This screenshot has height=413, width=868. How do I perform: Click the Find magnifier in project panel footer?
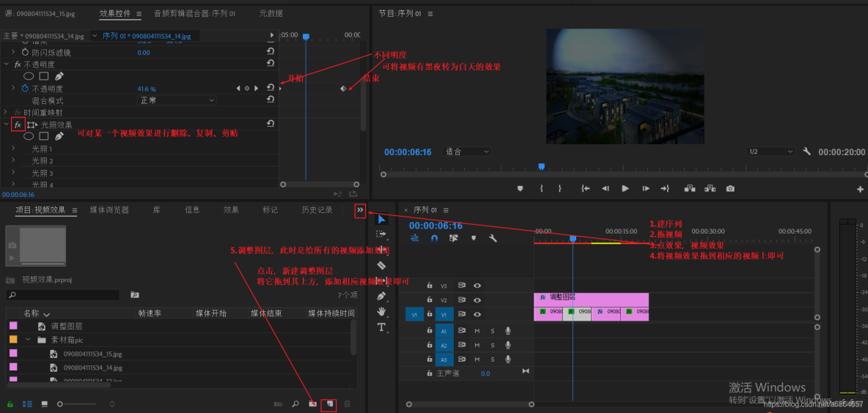[x=295, y=404]
